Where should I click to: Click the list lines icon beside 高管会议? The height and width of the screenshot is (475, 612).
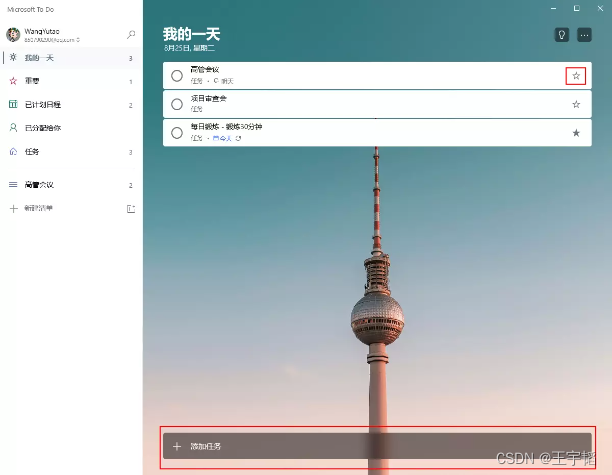click(13, 185)
